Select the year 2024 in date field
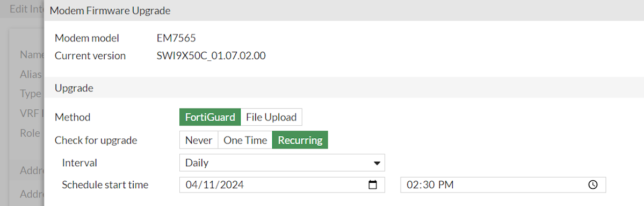644x206 pixels. click(232, 184)
